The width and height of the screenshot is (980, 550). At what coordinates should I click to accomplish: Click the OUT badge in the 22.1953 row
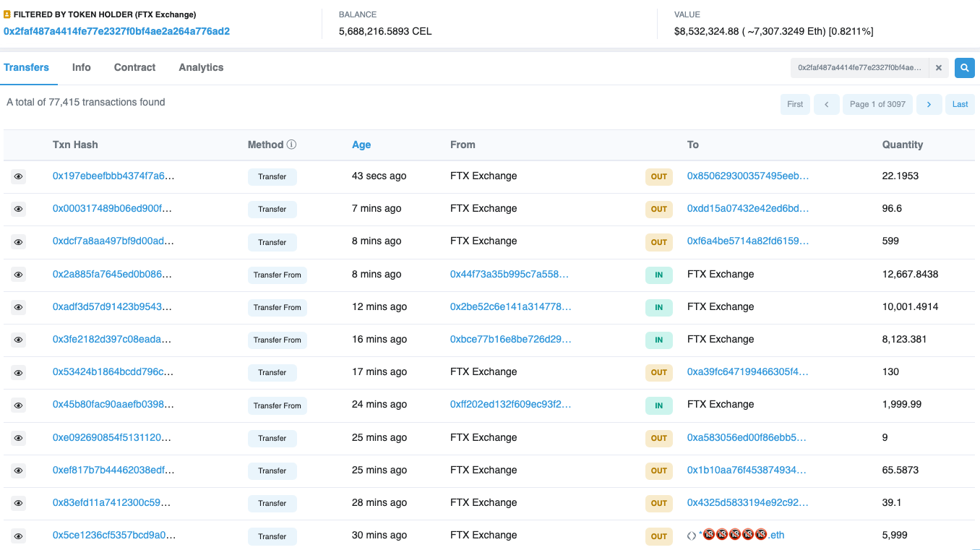coord(659,176)
